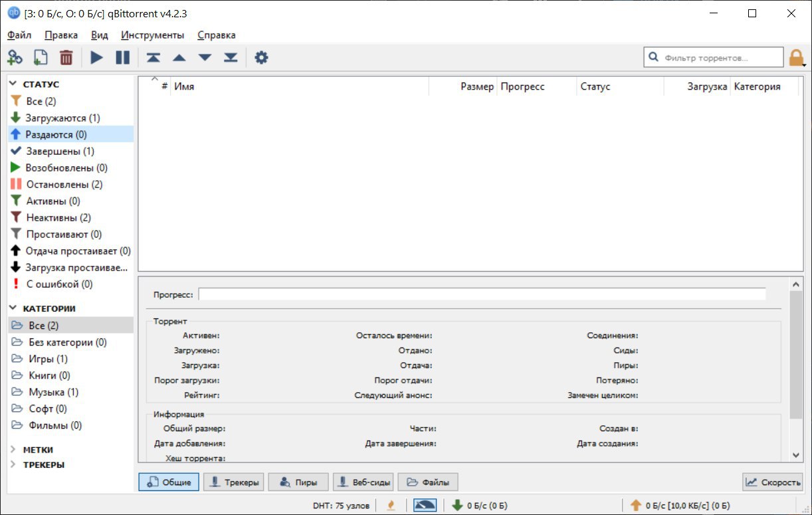
Task: Switch to the Веб-сиды tab
Action: [363, 482]
